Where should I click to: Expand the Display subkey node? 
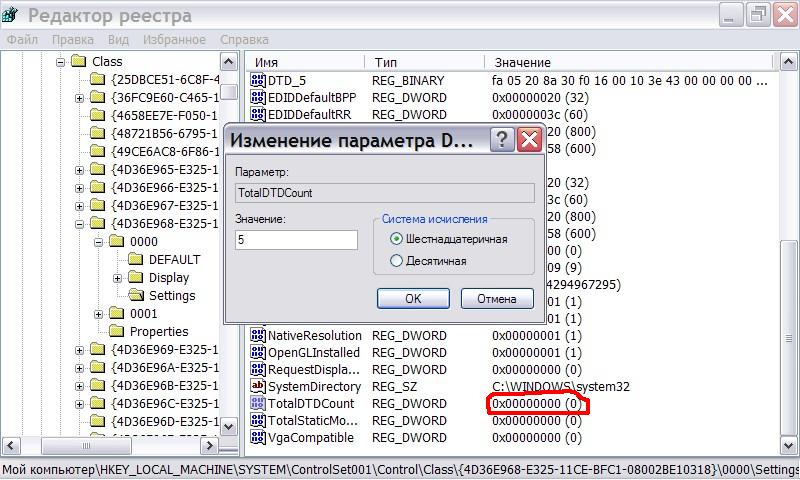coord(117,278)
